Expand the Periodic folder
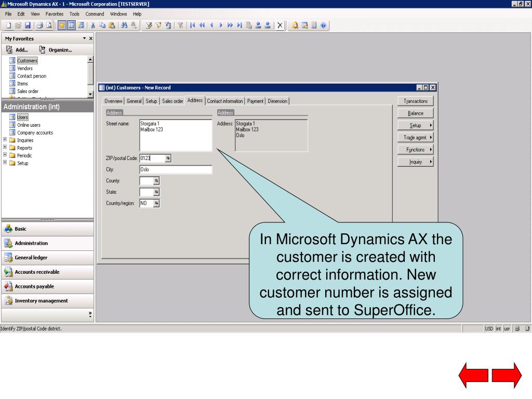This screenshot has height=399, width=532. [x=5, y=154]
